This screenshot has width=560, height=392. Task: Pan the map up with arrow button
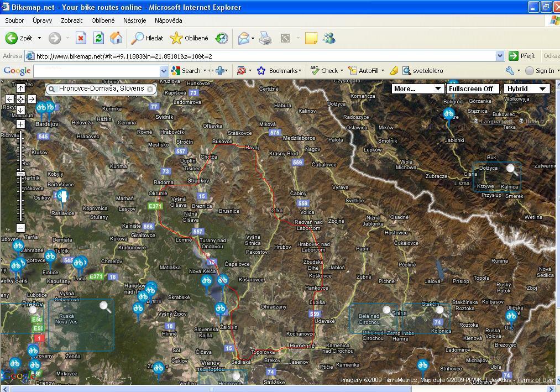click(20, 88)
